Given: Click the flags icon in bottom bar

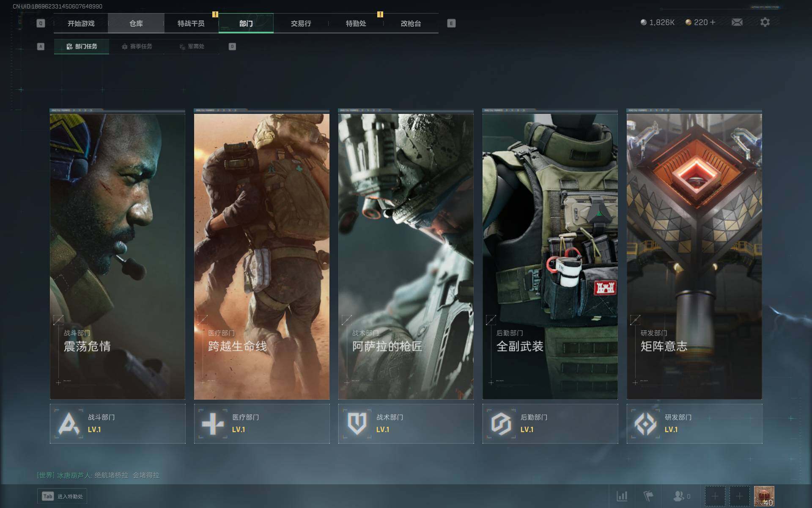Looking at the screenshot, I should (648, 496).
